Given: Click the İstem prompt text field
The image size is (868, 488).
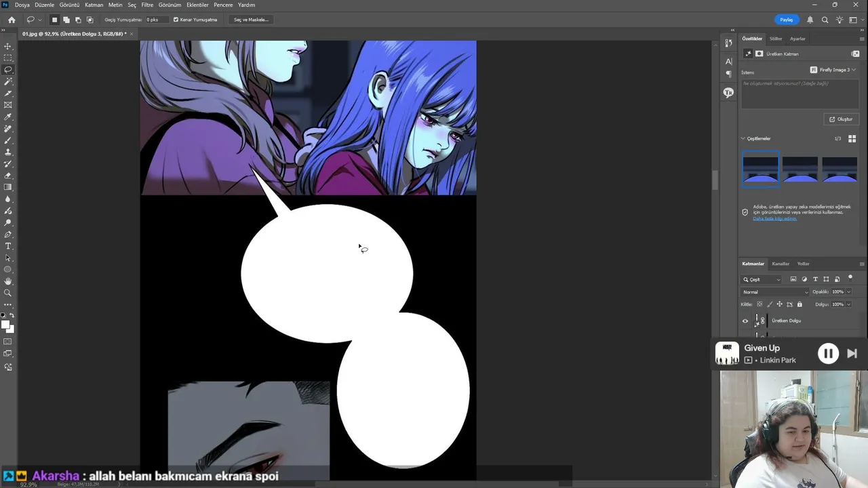Looking at the screenshot, I should pos(800,94).
